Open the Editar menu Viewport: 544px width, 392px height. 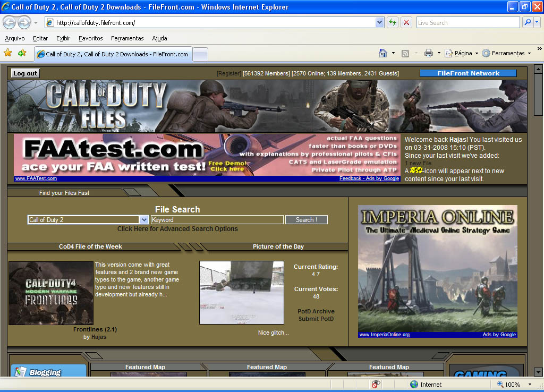coord(40,38)
